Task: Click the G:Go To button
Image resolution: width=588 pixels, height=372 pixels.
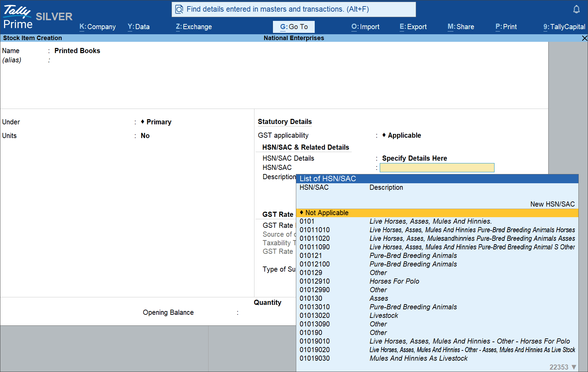Action: tap(294, 27)
